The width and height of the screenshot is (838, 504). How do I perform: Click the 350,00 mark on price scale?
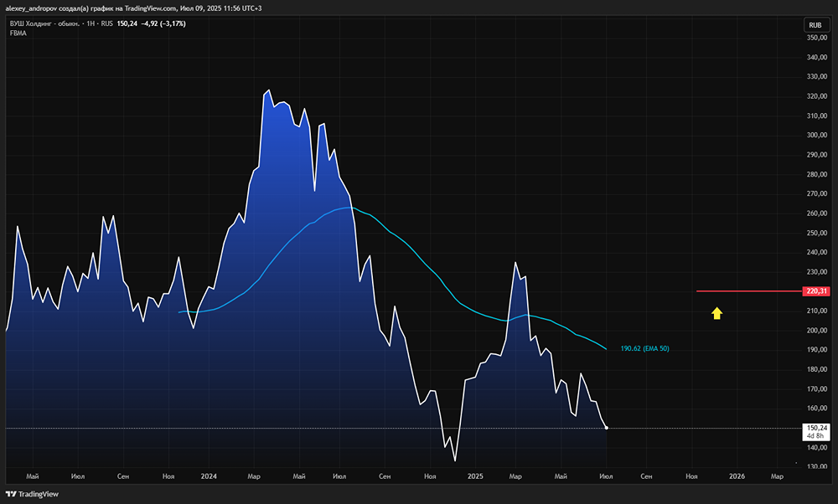(816, 38)
